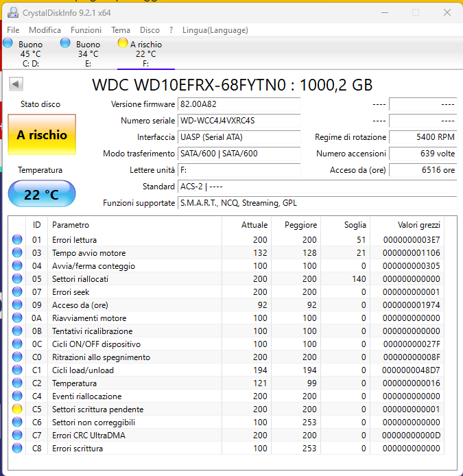Click the Numero seriale field
Image resolution: width=463 pixels, height=476 pixels.
[x=239, y=121]
